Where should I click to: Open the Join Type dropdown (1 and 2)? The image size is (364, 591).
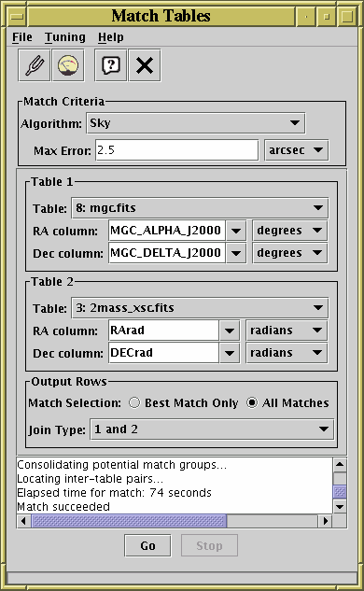[212, 429]
